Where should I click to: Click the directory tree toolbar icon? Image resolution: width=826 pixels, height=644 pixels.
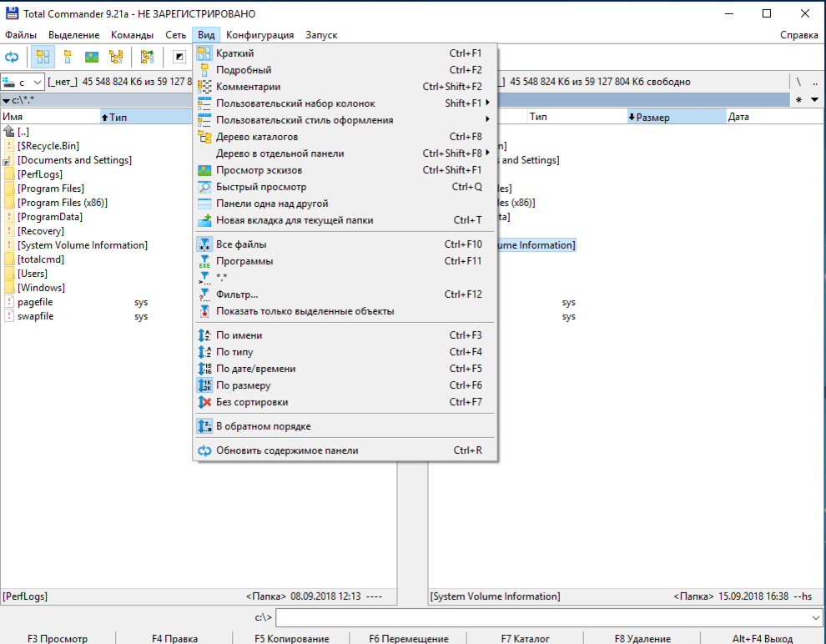tap(116, 57)
